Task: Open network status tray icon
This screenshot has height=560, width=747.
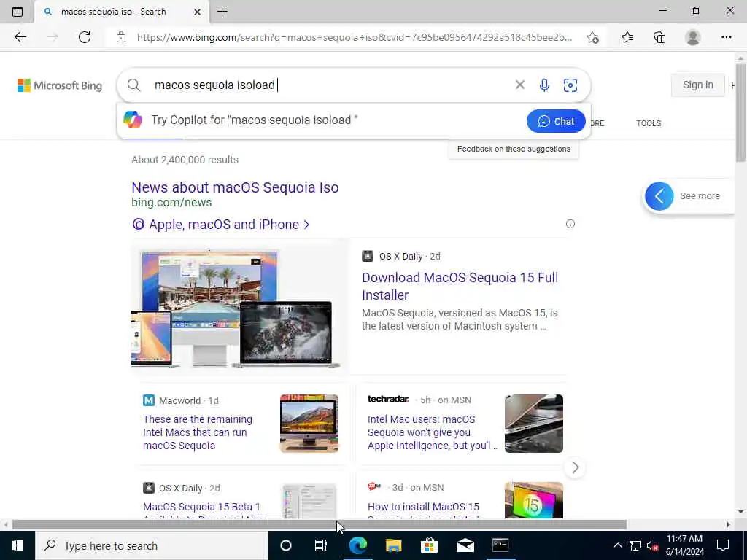Action: [x=635, y=545]
